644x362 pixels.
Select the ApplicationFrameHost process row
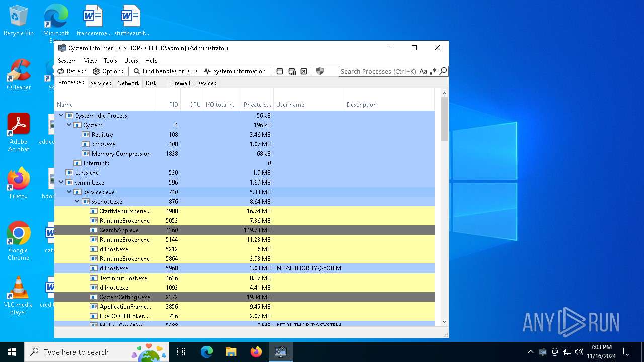point(245,307)
